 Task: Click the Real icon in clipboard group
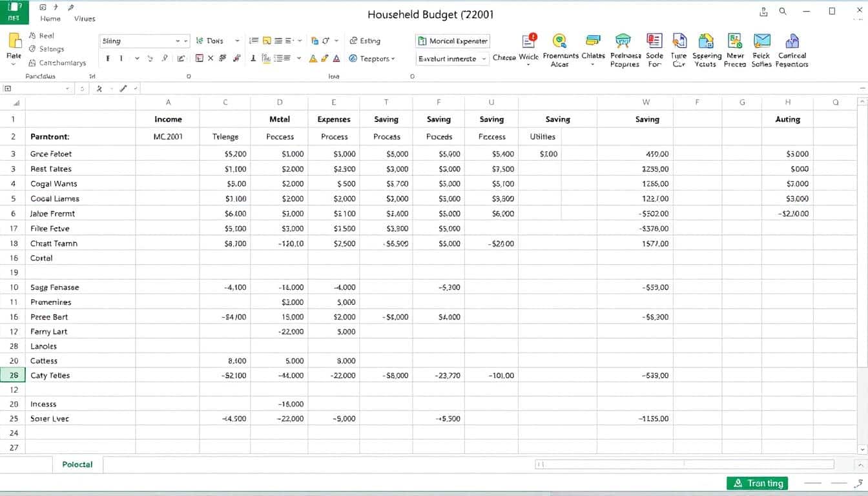point(32,36)
